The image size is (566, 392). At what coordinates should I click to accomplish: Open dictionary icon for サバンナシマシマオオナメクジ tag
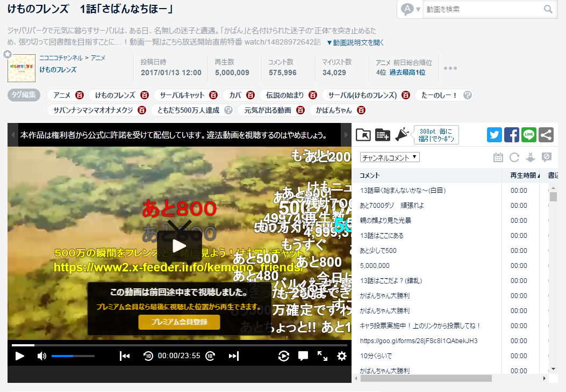tap(142, 111)
